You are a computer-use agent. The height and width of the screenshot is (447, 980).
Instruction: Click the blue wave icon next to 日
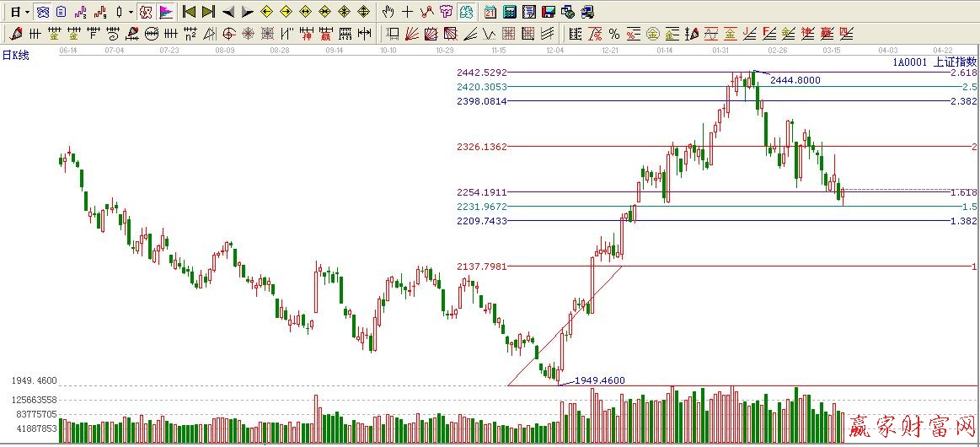click(x=42, y=12)
